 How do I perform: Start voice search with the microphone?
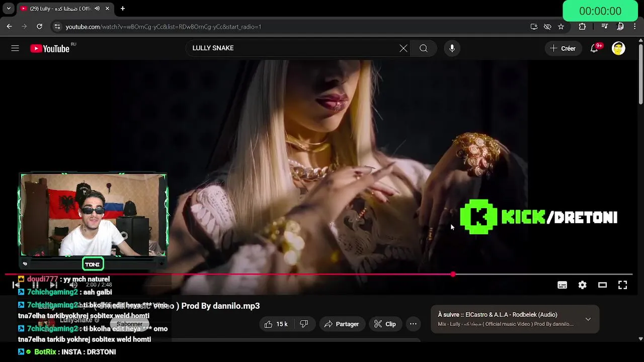pos(452,48)
